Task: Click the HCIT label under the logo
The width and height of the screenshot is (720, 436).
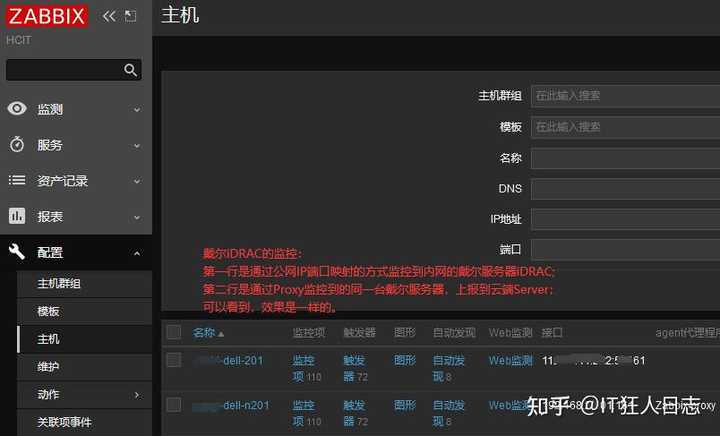Action: 18,40
